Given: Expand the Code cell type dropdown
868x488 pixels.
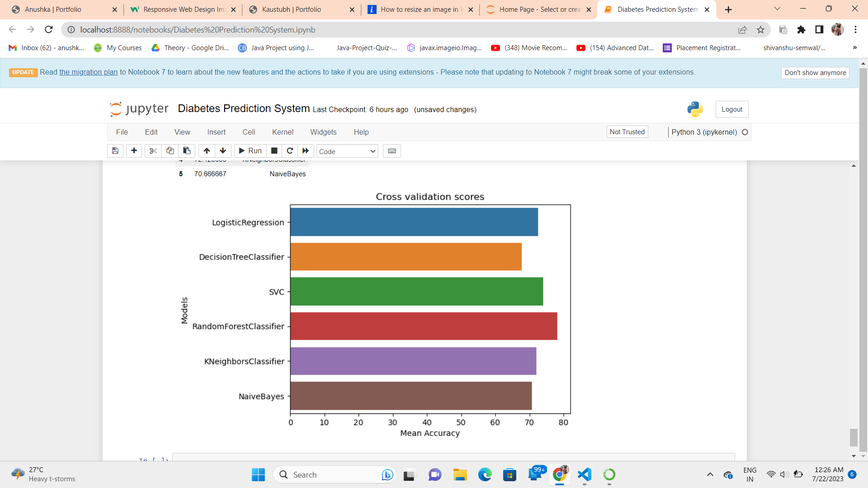Looking at the screenshot, I should (347, 151).
